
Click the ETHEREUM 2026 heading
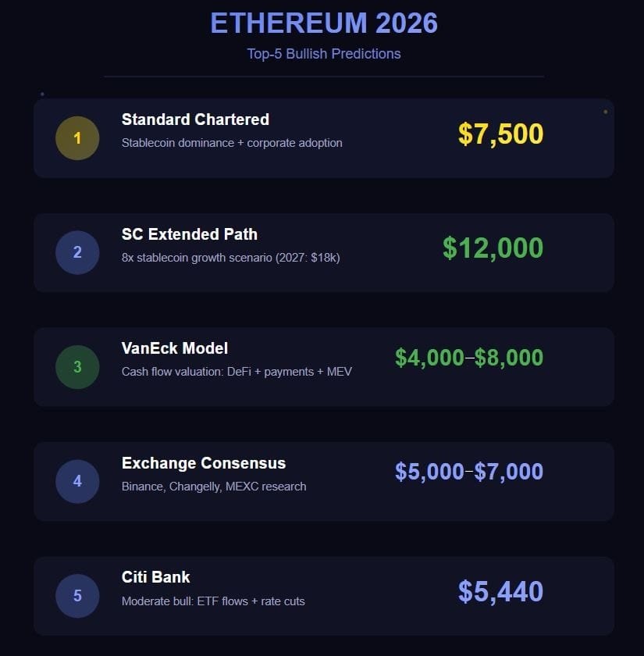pos(323,23)
